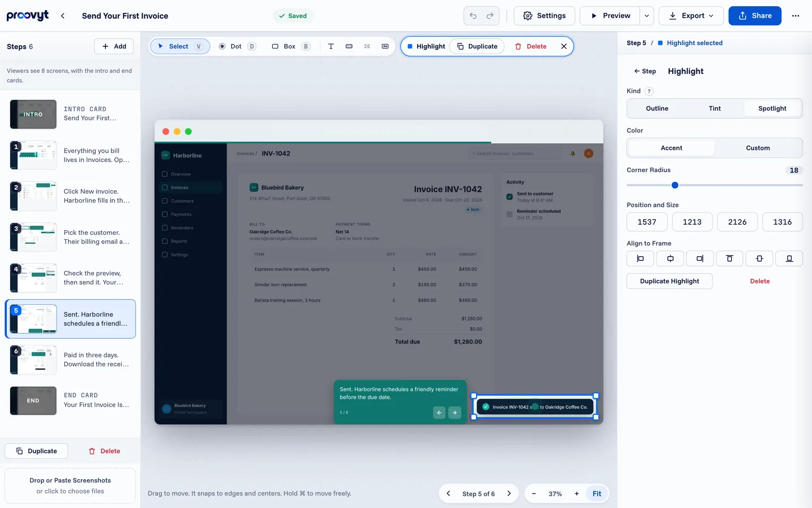
Task: Center highlight horizontally in frame
Action: (670, 259)
